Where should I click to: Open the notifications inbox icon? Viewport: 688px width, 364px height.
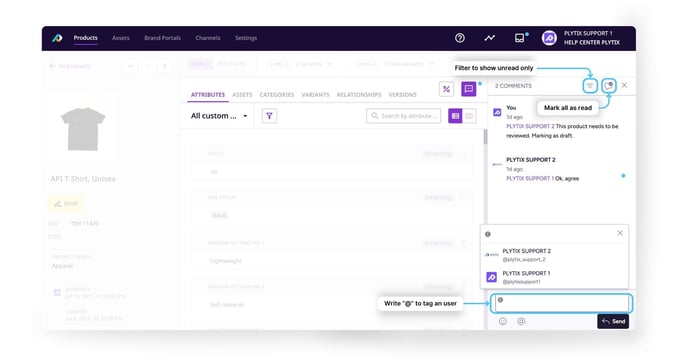[x=520, y=38]
